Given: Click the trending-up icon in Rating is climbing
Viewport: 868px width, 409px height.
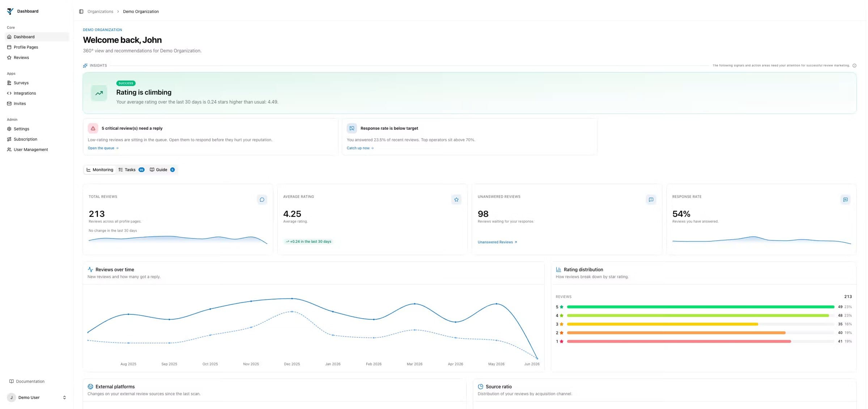Looking at the screenshot, I should [99, 93].
